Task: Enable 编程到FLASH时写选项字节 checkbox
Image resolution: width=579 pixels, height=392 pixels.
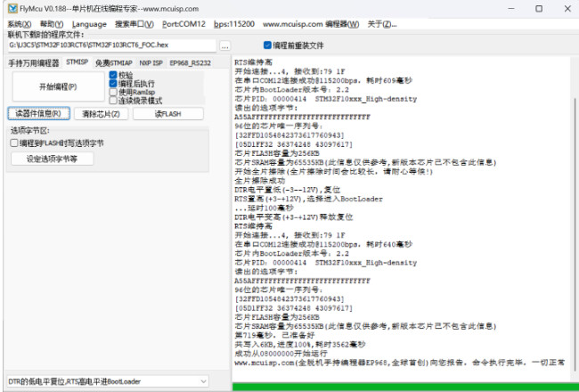Action: click(x=57, y=143)
